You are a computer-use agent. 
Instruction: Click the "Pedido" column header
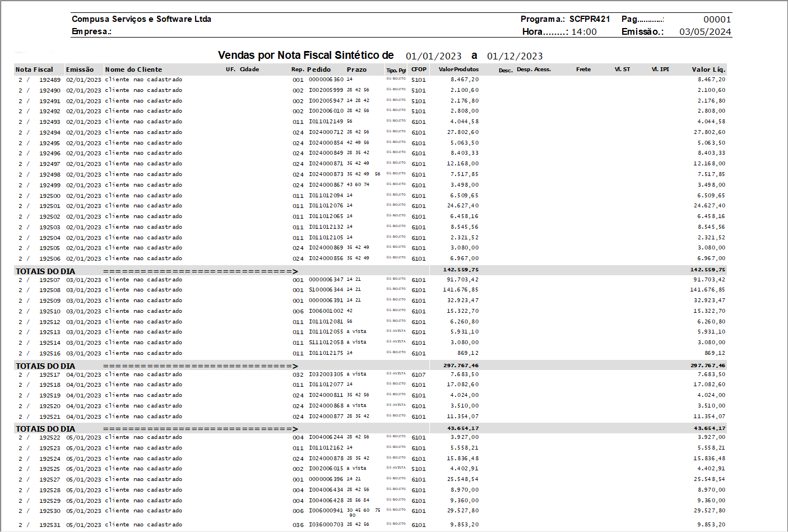[x=319, y=70]
